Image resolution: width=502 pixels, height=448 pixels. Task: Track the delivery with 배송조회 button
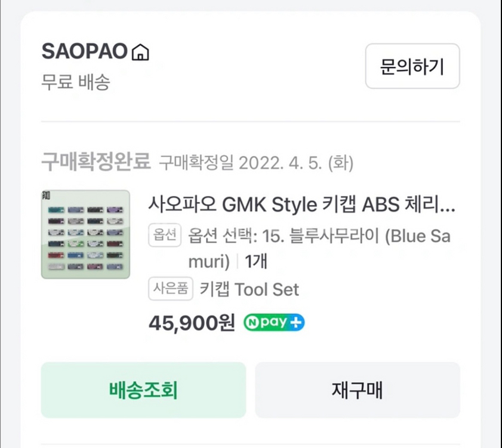point(143,390)
